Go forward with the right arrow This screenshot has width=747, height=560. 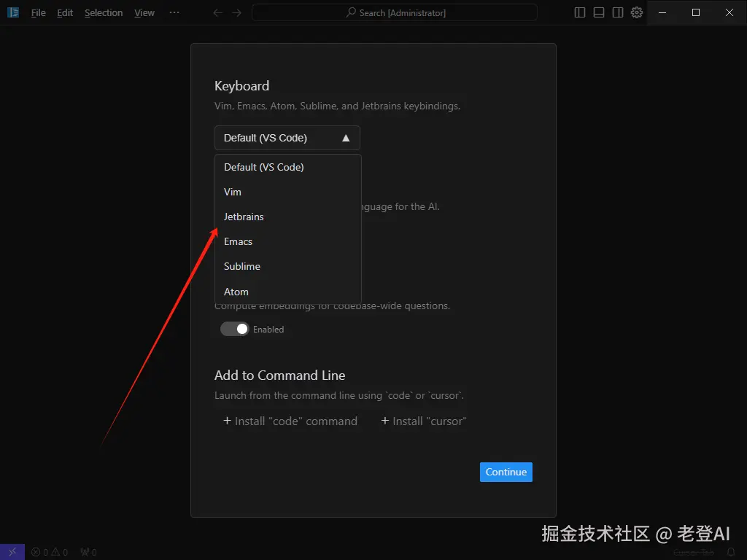[x=237, y=13]
